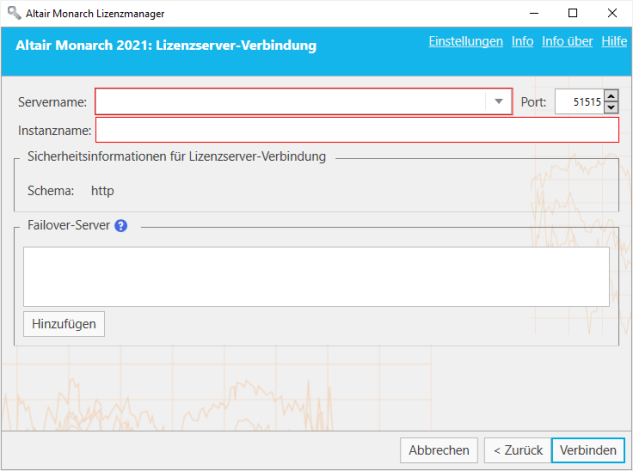Click the Instanzname text field

click(x=357, y=130)
